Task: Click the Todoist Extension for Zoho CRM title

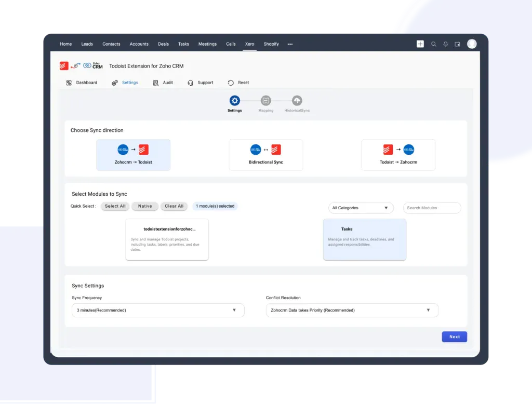Action: coord(146,66)
